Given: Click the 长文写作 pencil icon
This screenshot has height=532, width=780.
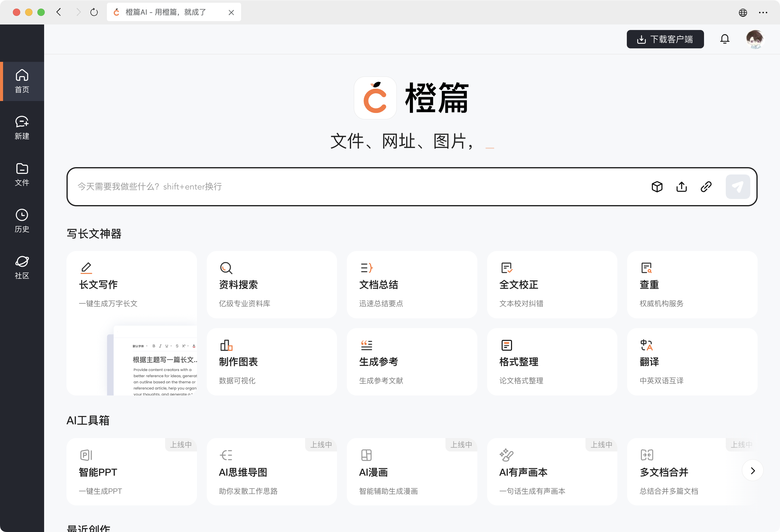Looking at the screenshot, I should (86, 268).
